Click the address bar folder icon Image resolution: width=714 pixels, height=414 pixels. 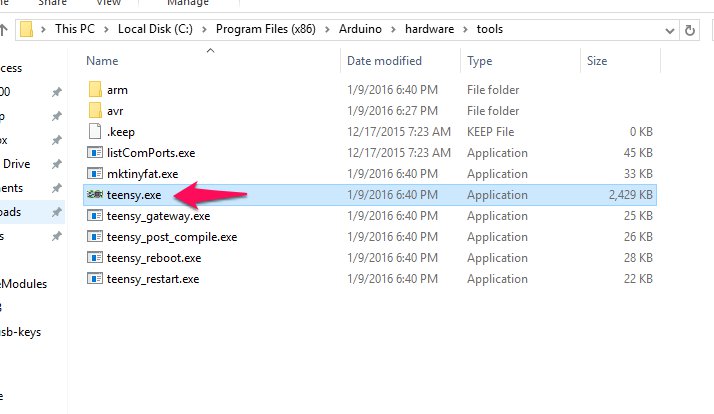coord(26,29)
